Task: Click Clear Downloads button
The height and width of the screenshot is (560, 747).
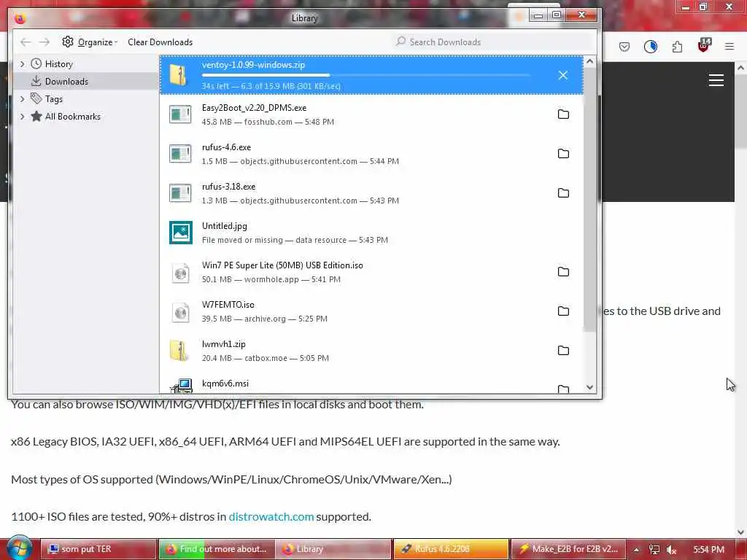Action: (160, 42)
